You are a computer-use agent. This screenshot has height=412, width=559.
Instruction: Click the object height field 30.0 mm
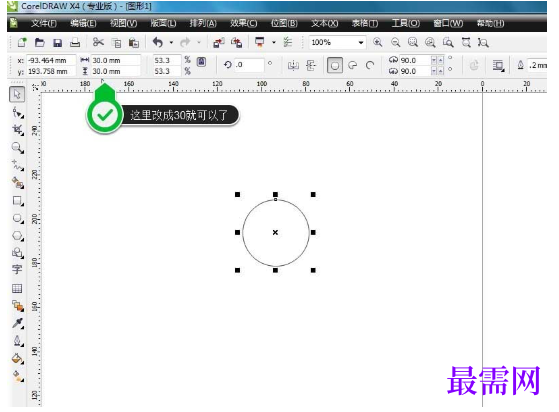116,71
